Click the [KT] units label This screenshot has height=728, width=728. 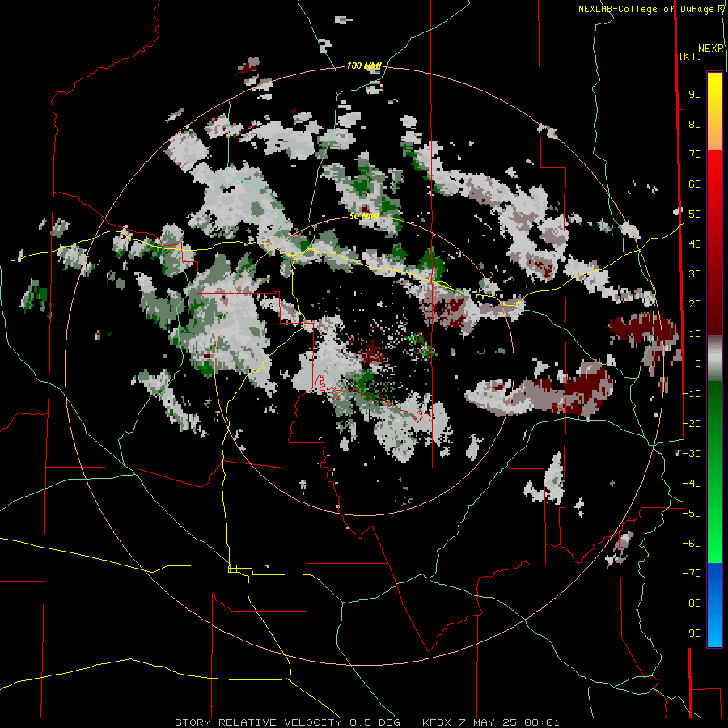[x=690, y=56]
